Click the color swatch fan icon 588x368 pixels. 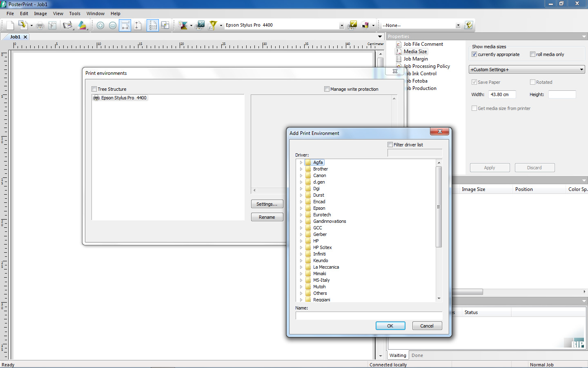tap(82, 25)
